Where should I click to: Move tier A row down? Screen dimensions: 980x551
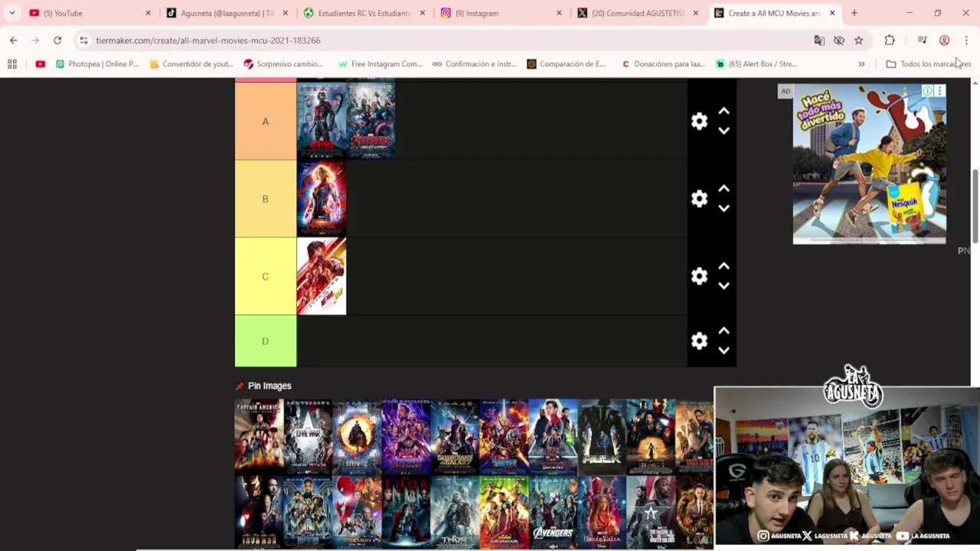(x=724, y=131)
